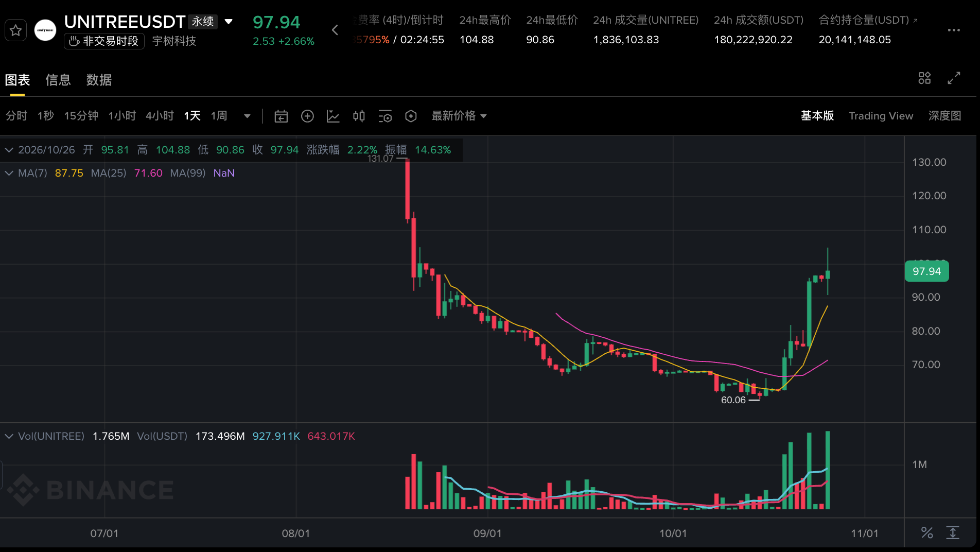Image resolution: width=980 pixels, height=552 pixels.
Task: Open more time intervals dropdown arrow
Action: tap(247, 116)
